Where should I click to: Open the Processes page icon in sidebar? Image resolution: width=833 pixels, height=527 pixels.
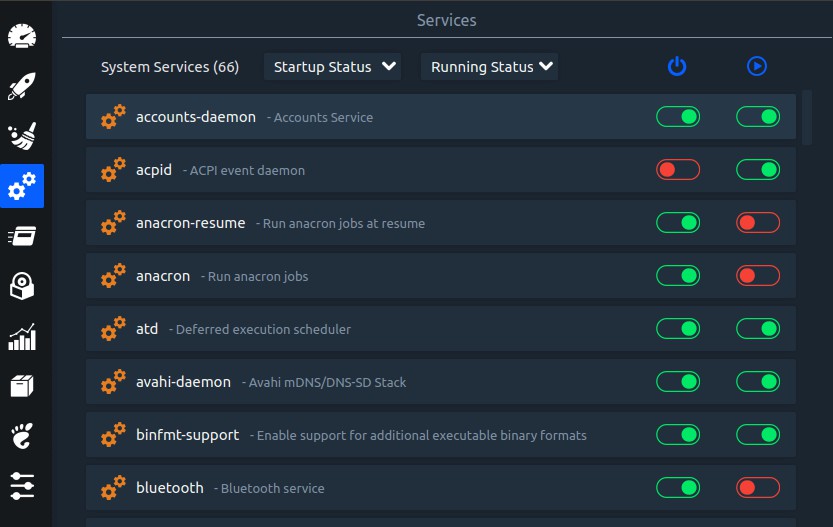[x=22, y=236]
